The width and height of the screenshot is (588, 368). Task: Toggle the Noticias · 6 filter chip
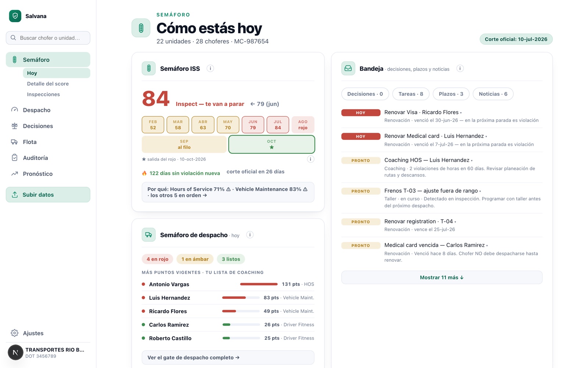(493, 94)
